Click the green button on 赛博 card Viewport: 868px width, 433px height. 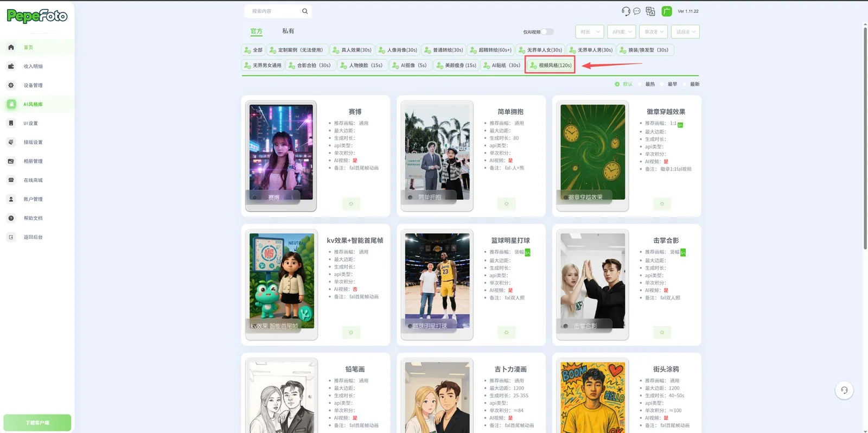351,203
